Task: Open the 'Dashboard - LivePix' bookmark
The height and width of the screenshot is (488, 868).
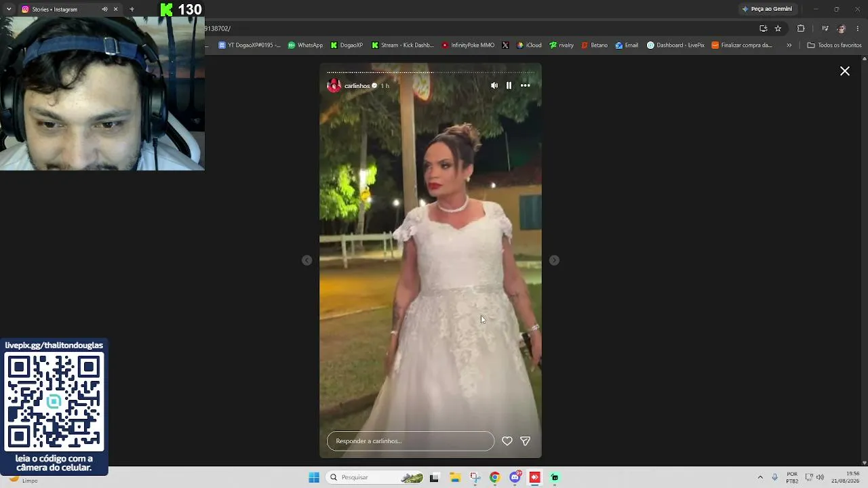Action: tap(675, 45)
